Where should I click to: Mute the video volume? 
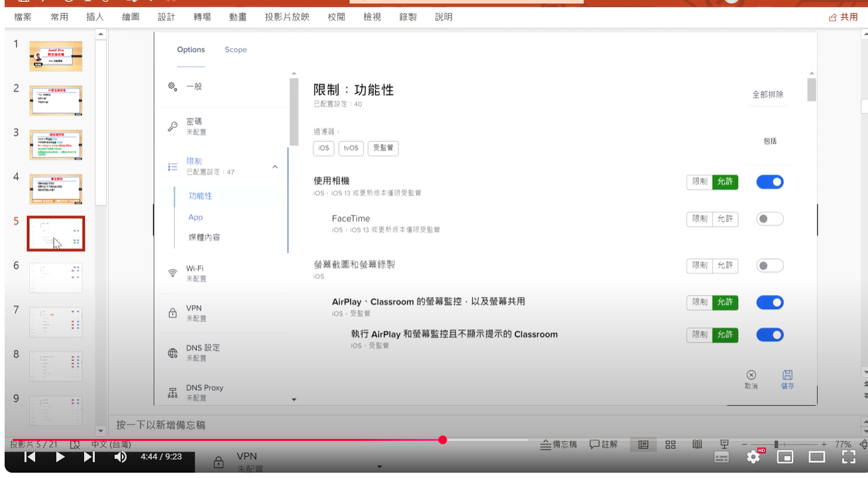tap(121, 457)
